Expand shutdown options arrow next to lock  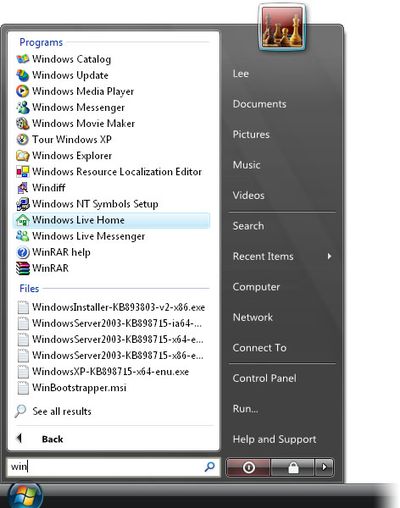[324, 467]
